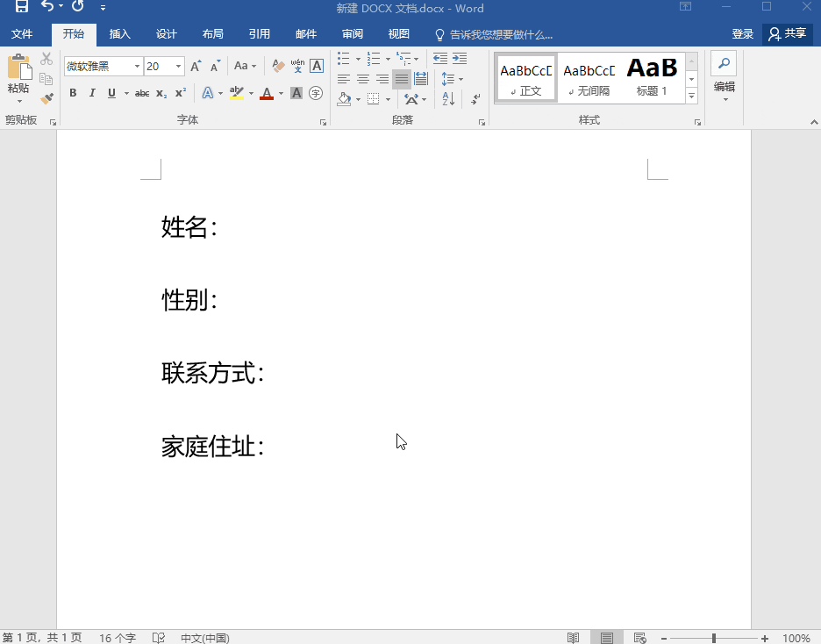This screenshot has width=821, height=644.
Task: Click the Clear Formatting eraser icon
Action: point(278,66)
